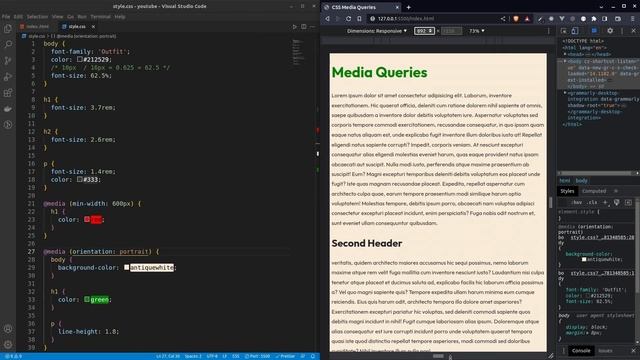Screen dimensions: 640x360
Task: Click the share icon in address bar
Action: pyautogui.click(x=503, y=19)
